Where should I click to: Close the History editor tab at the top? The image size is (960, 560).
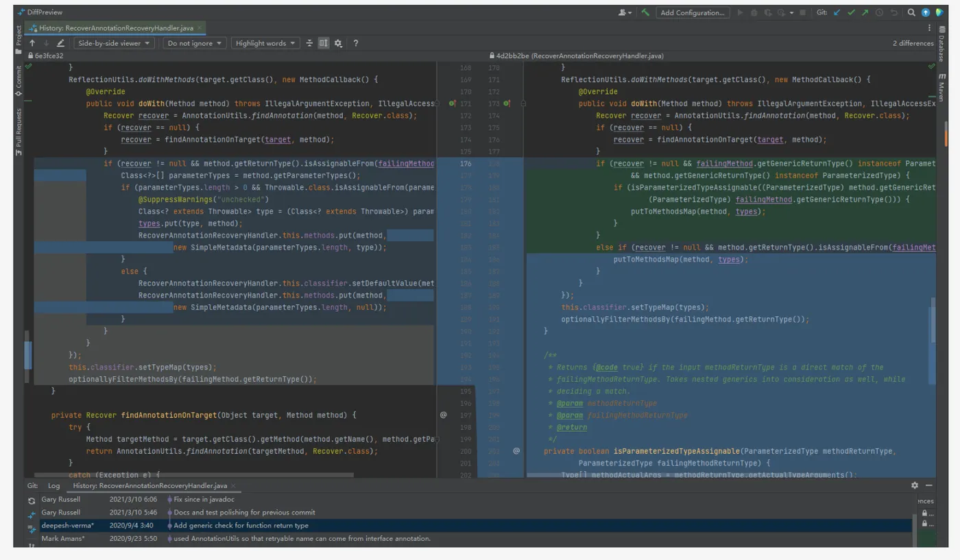pos(200,28)
